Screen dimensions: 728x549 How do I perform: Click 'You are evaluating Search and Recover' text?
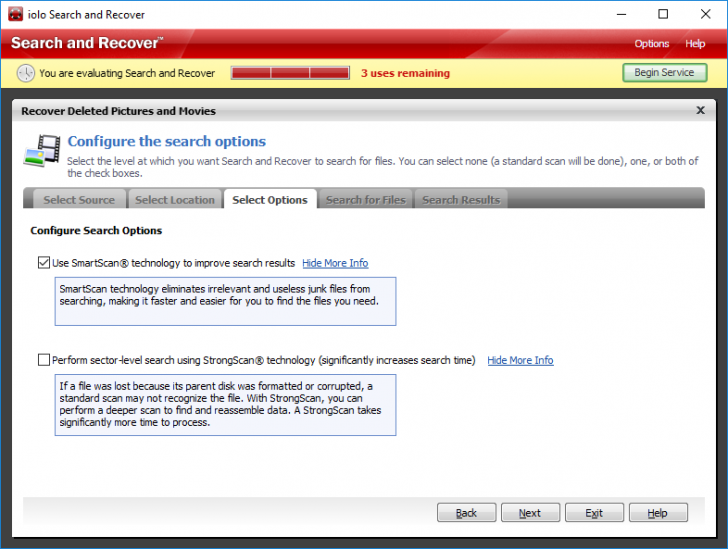[x=127, y=73]
